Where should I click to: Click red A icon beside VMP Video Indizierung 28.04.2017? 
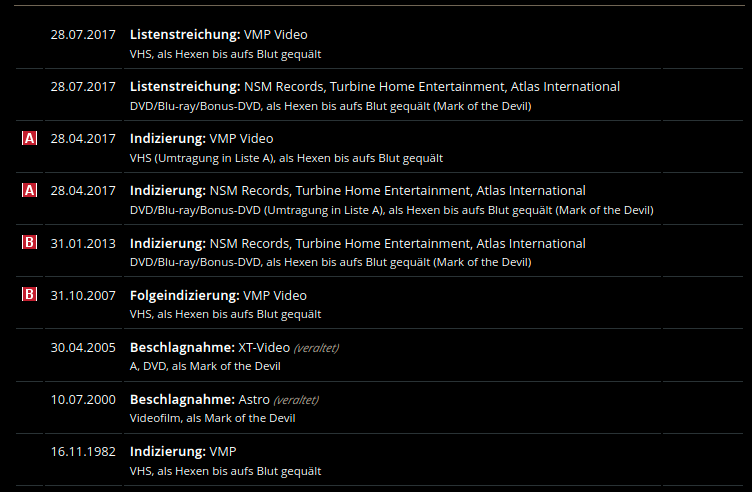pos(29,139)
